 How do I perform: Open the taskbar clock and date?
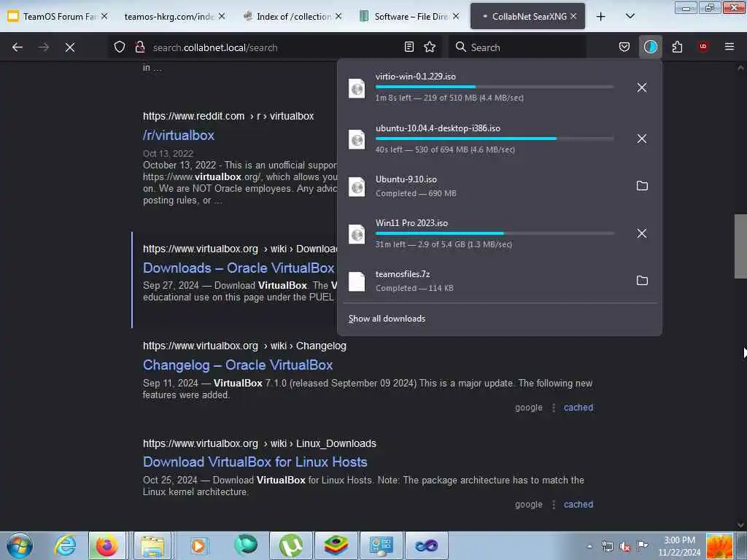tap(679, 546)
